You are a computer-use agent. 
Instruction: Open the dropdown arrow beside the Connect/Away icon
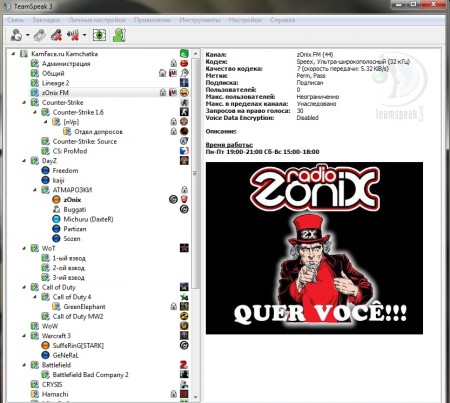(x=27, y=35)
